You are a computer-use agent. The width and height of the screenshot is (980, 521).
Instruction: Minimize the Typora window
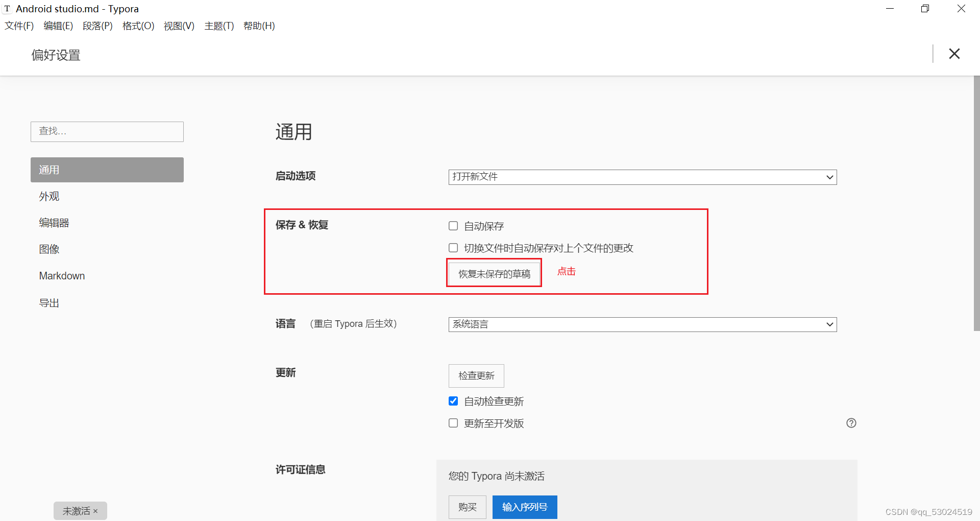(890, 9)
